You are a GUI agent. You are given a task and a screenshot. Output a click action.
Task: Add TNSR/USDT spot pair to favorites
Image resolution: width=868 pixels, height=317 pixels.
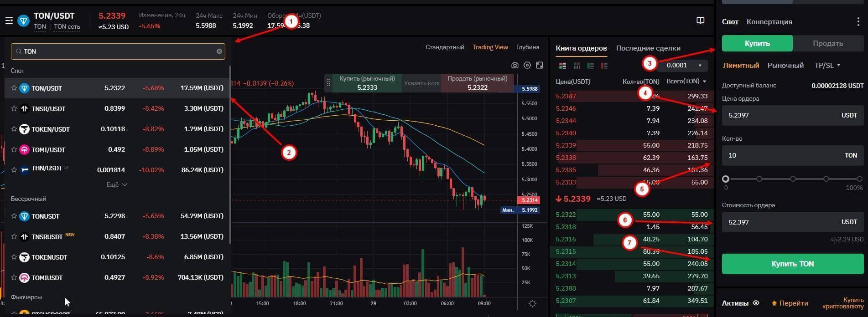[x=14, y=108]
